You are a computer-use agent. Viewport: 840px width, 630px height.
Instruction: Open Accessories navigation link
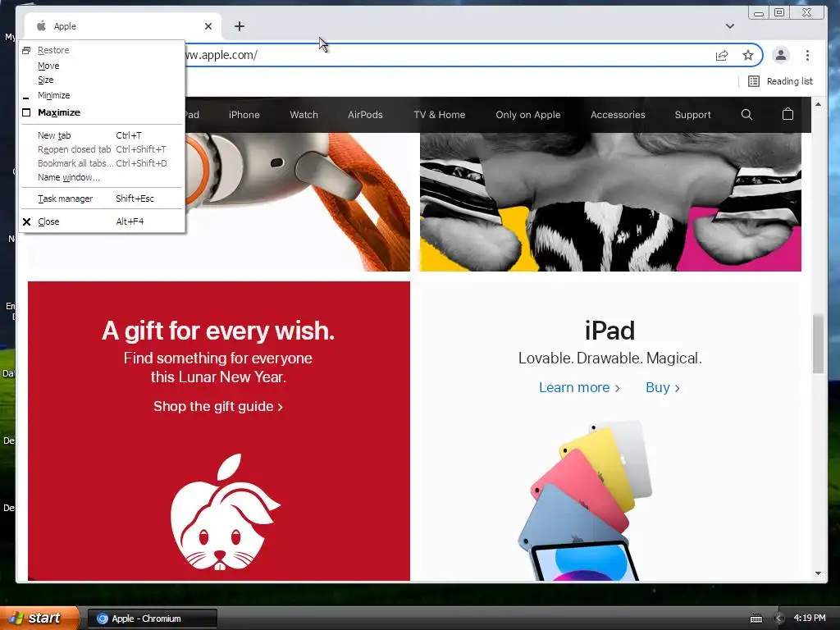point(618,115)
